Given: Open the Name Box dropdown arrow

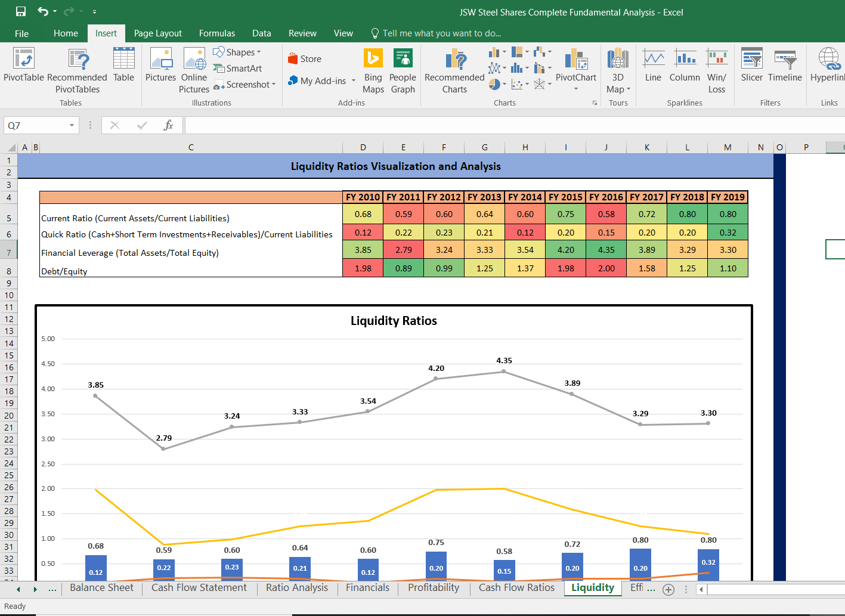Looking at the screenshot, I should tap(72, 125).
